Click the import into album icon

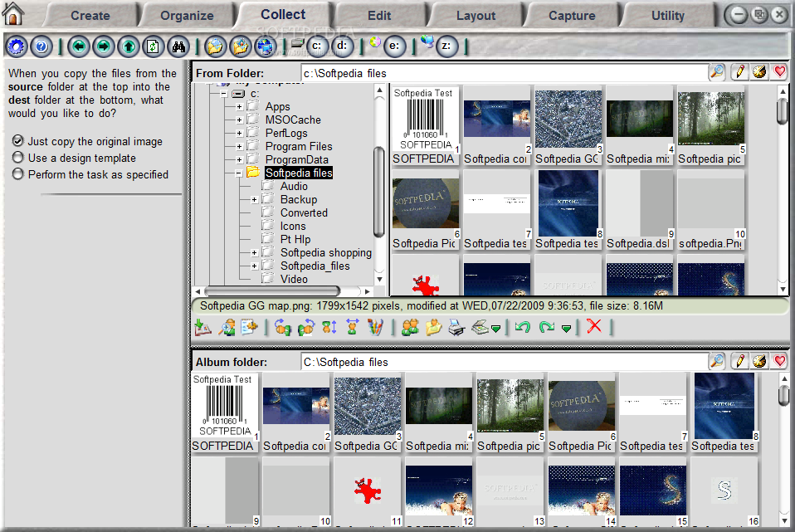click(203, 327)
